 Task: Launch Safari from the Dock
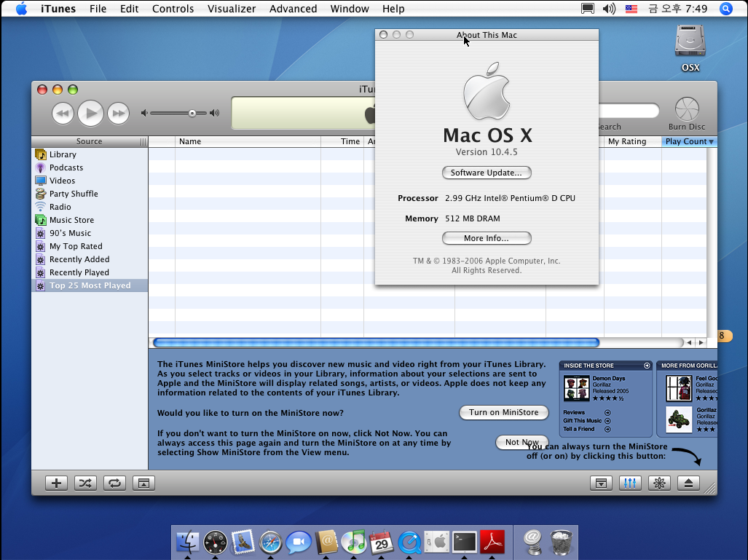[270, 543]
